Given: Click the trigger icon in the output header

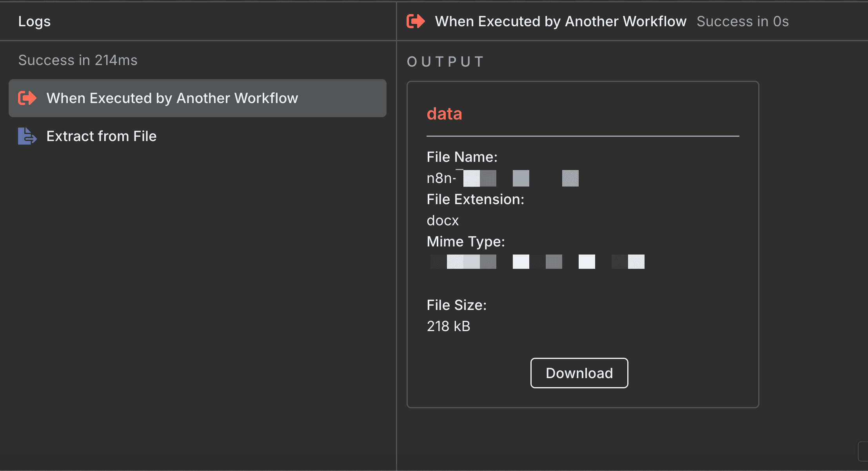Looking at the screenshot, I should tap(416, 21).
